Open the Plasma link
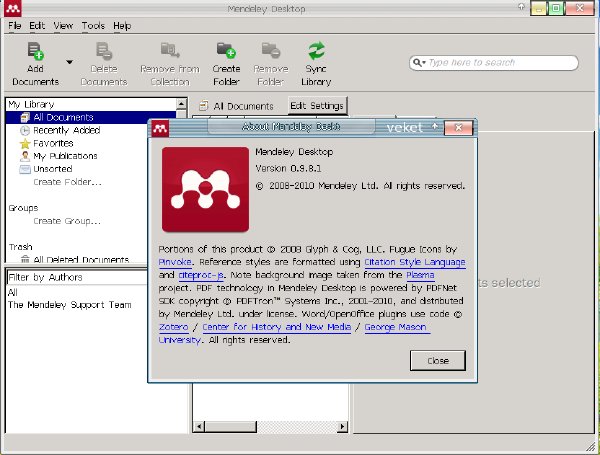The height and width of the screenshot is (455, 600). pos(420,275)
